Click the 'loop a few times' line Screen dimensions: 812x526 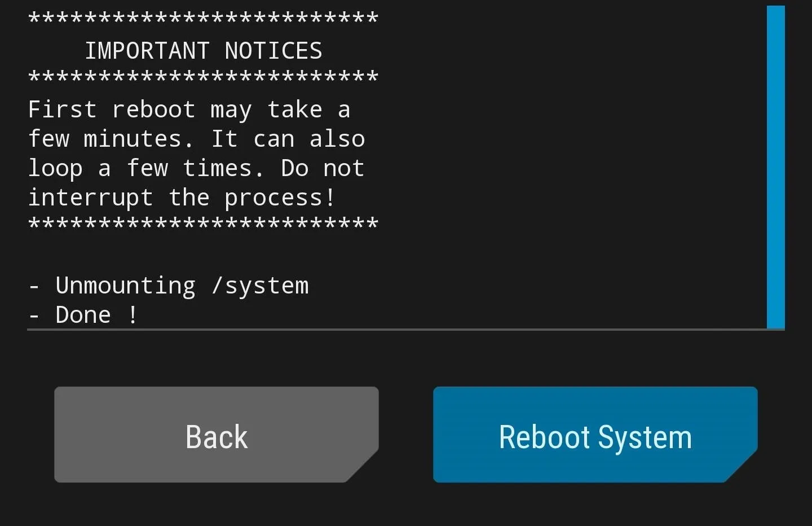[x=196, y=168]
